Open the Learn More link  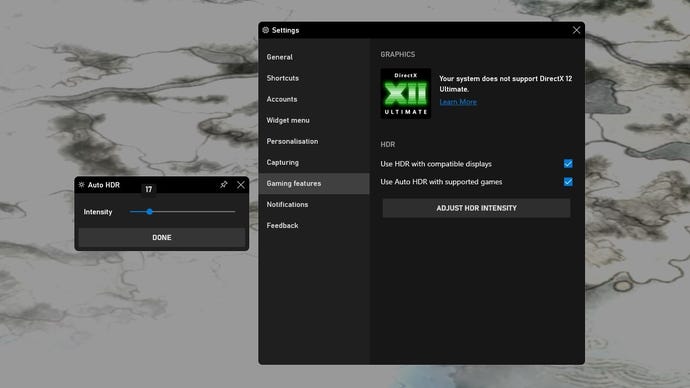click(x=458, y=102)
